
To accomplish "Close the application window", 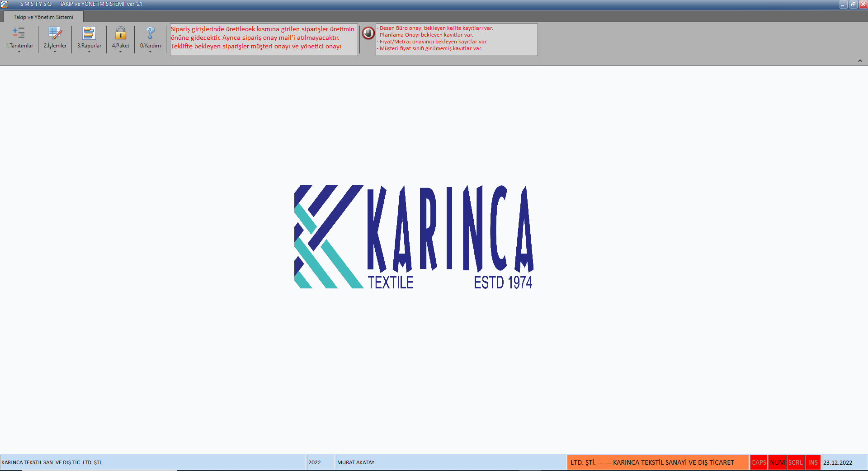I will 863,5.
